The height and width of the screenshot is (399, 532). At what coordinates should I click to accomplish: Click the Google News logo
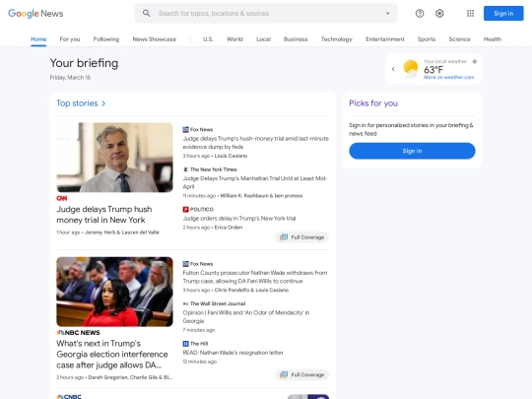point(35,14)
